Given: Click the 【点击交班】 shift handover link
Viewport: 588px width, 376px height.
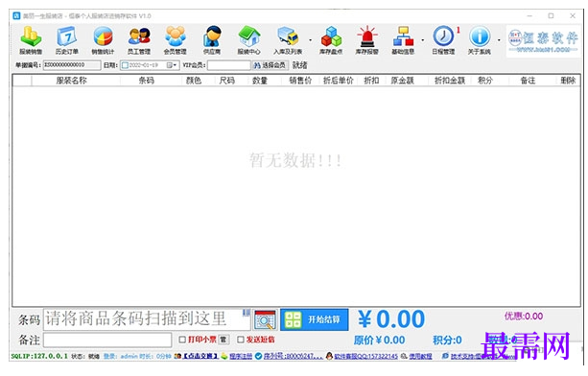Looking at the screenshot, I should click(x=200, y=356).
